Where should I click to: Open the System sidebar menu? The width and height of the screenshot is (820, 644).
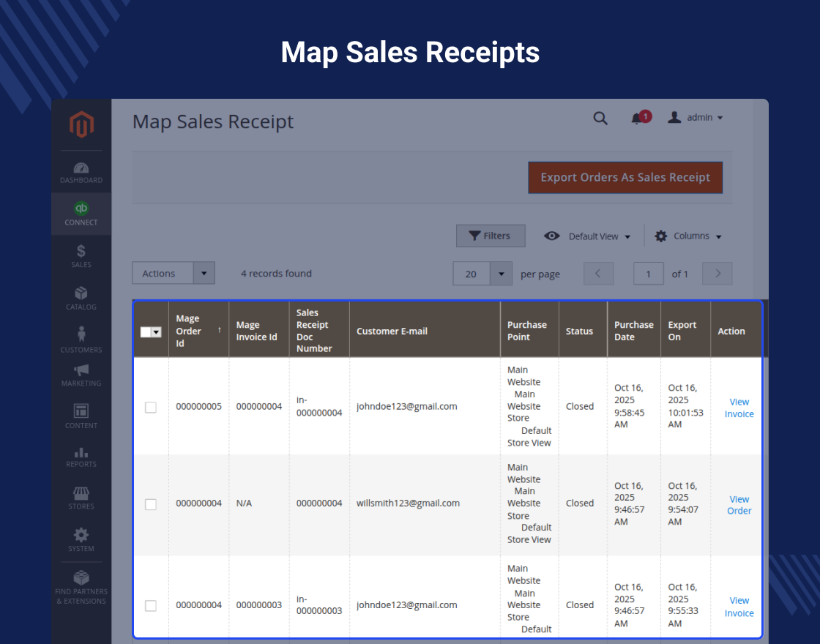pyautogui.click(x=81, y=540)
